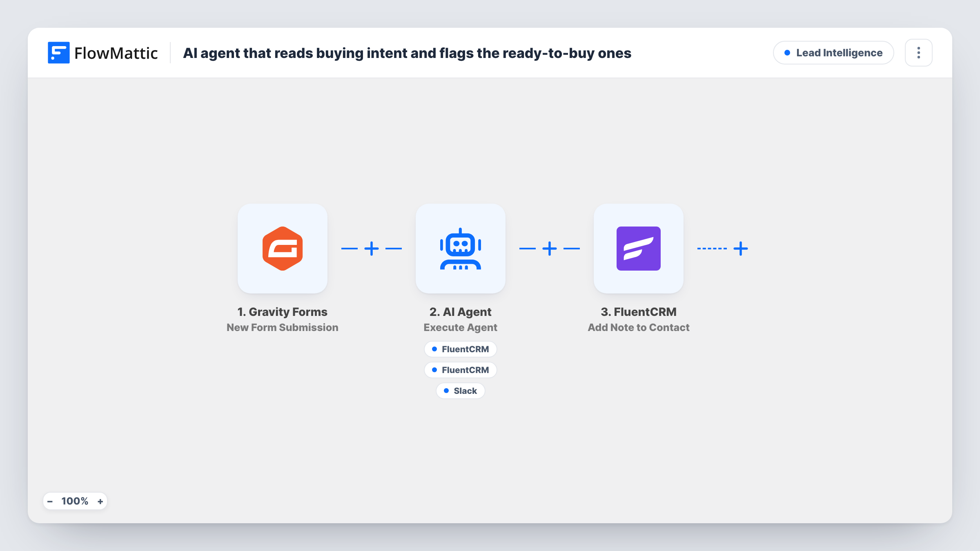Image resolution: width=980 pixels, height=551 pixels.
Task: Click the workflow title text
Action: click(407, 53)
